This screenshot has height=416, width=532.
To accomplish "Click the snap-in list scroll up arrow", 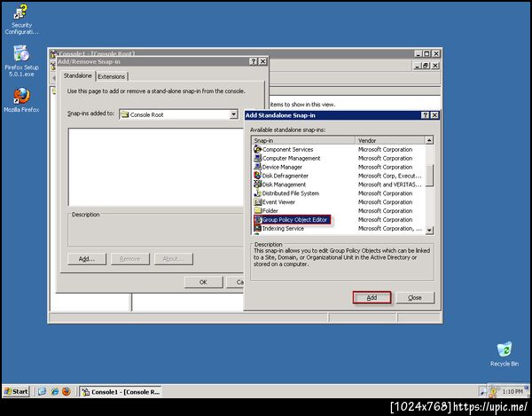I will coord(429,140).
